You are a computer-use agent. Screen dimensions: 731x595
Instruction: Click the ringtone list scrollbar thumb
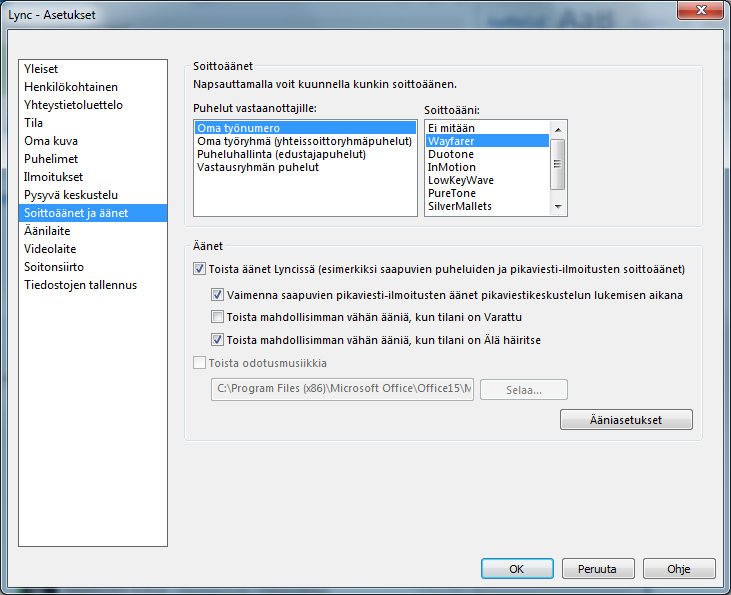click(558, 164)
